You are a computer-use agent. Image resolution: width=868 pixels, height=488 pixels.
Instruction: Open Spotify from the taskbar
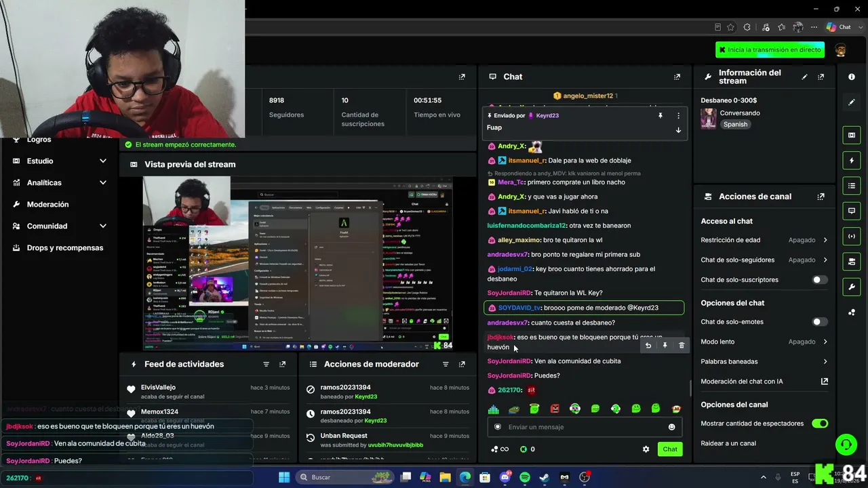tap(525, 477)
